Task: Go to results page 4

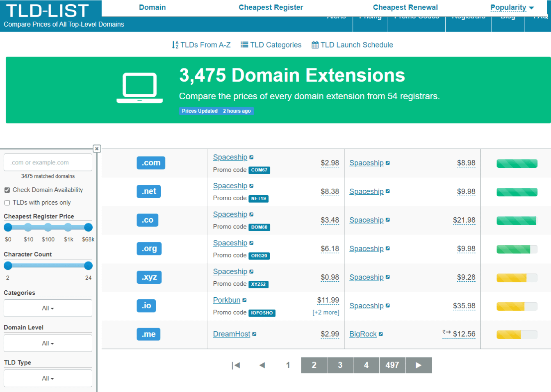Action: tap(366, 365)
